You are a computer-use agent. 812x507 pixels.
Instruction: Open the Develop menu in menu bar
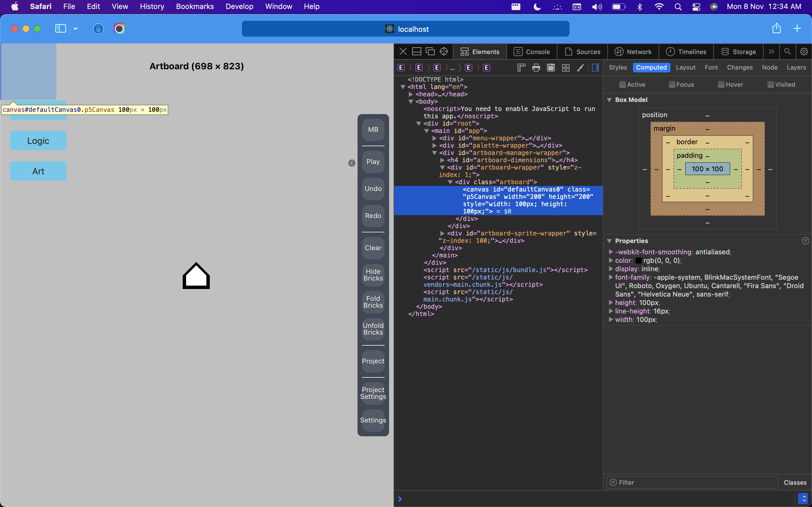pos(239,6)
